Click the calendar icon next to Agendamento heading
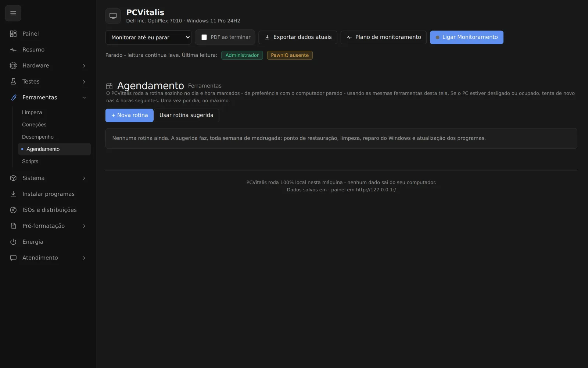The image size is (588, 368). (x=109, y=86)
